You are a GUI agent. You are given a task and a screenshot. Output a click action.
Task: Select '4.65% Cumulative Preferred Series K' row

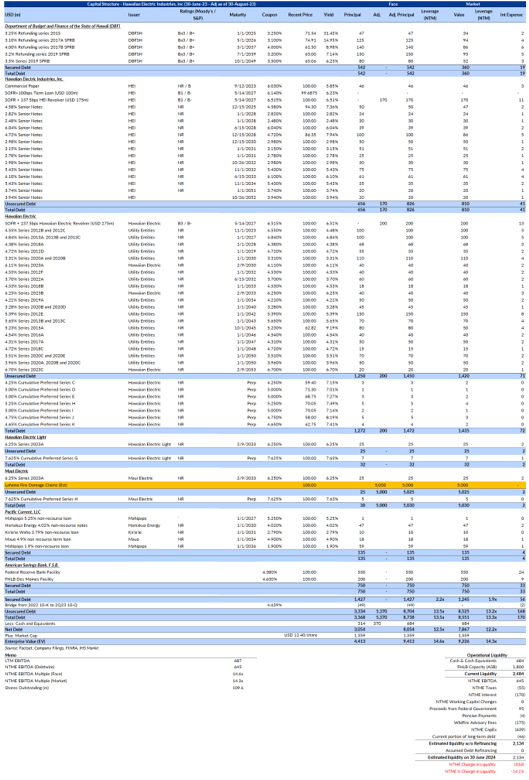(40, 424)
